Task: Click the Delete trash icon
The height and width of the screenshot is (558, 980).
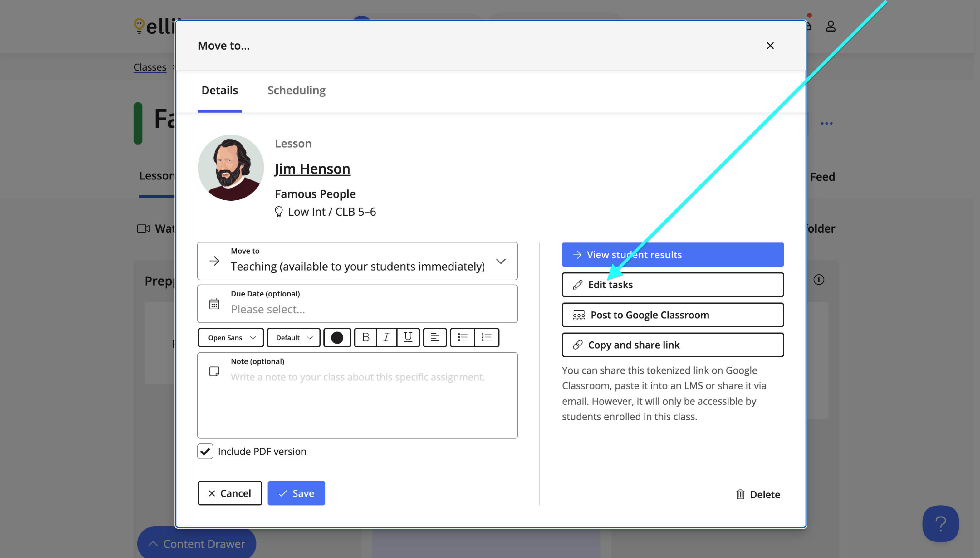Action: (740, 494)
